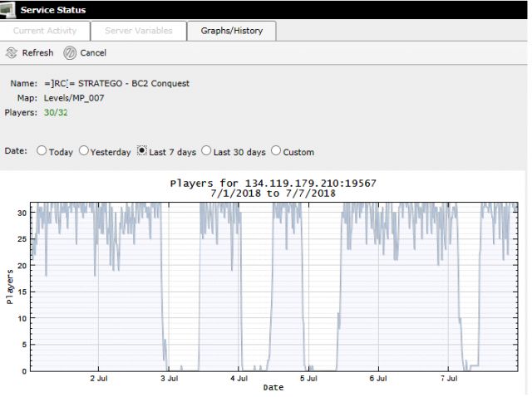Image resolution: width=532 pixels, height=397 pixels.
Task: Click the Cancel circle icon
Action: (x=70, y=53)
